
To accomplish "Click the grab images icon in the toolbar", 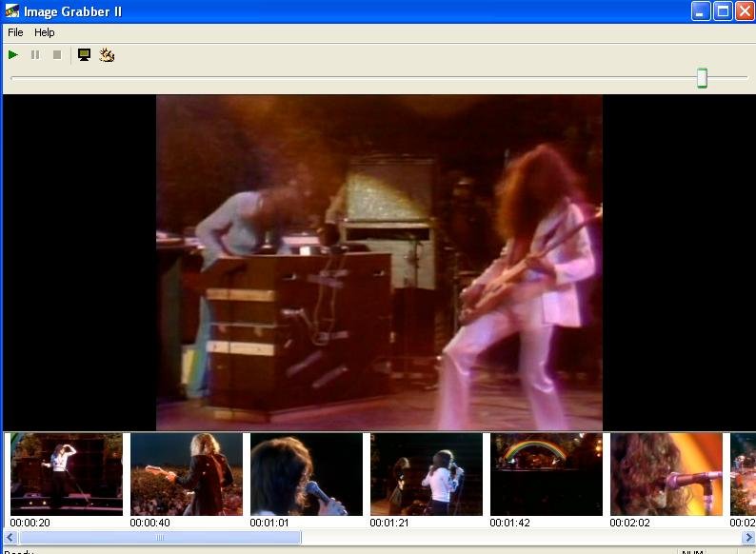I will click(107, 55).
